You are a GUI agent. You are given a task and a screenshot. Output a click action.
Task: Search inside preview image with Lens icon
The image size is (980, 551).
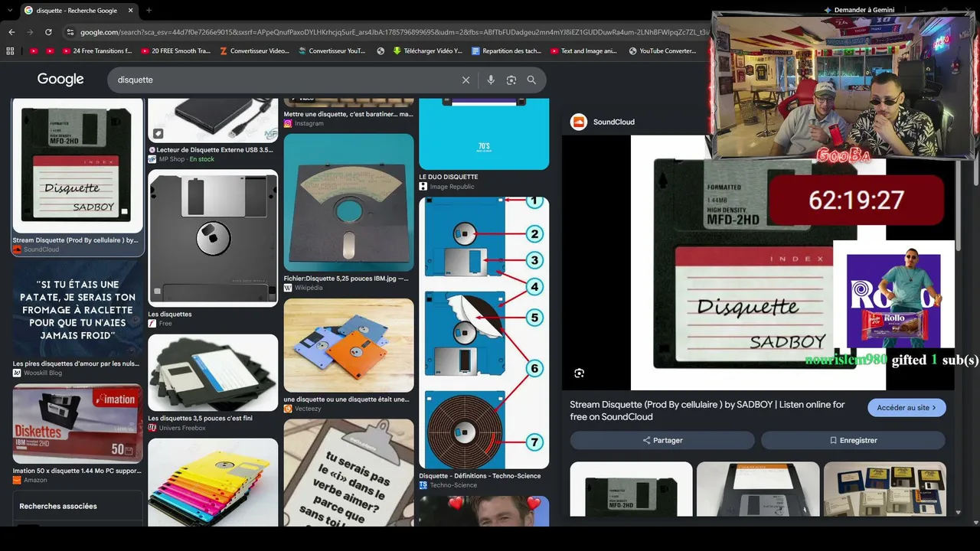579,373
